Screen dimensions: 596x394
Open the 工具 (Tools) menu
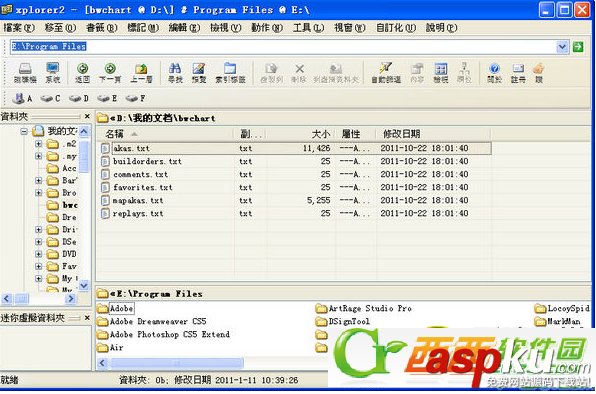308,28
